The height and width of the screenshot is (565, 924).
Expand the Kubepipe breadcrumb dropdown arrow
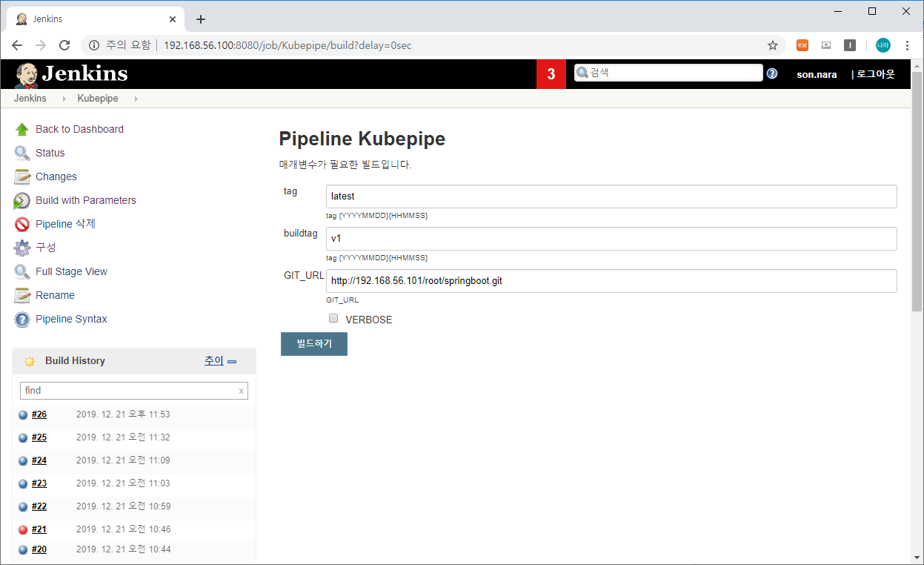[136, 99]
